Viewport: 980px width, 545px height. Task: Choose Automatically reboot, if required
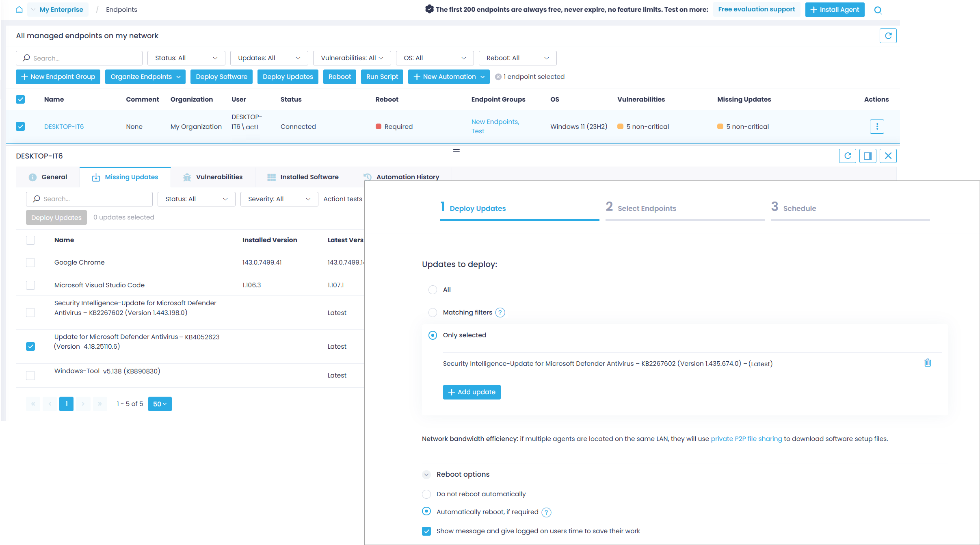coord(426,511)
